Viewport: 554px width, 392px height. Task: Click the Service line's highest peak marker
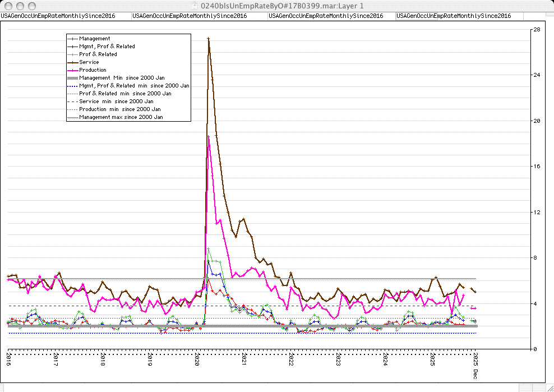pos(209,38)
